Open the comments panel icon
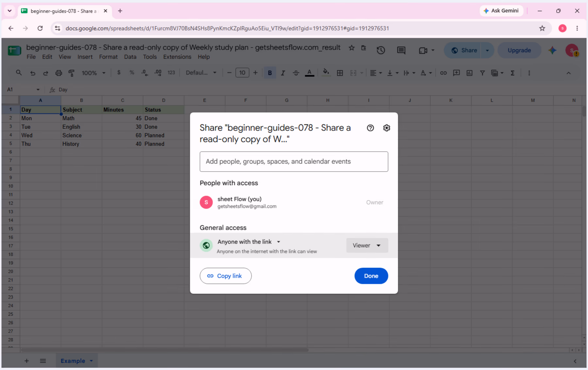 [x=401, y=50]
